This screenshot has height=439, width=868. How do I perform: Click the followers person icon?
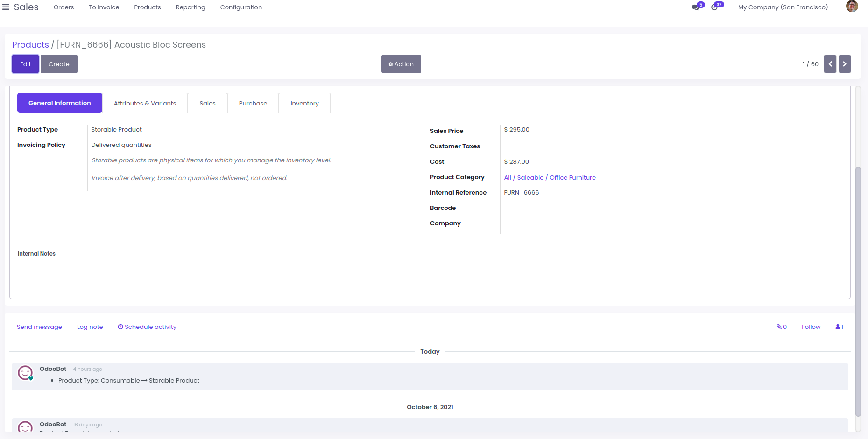pos(839,327)
